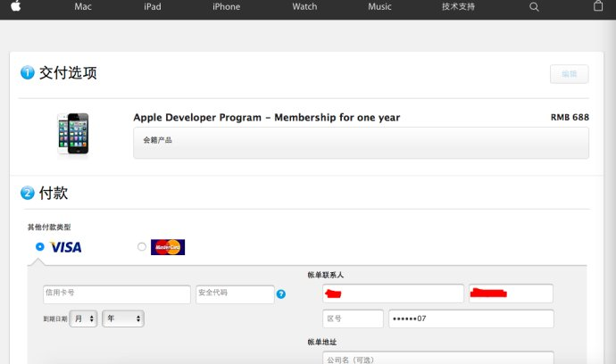
Task: Click the security code help question icon
Action: click(281, 294)
